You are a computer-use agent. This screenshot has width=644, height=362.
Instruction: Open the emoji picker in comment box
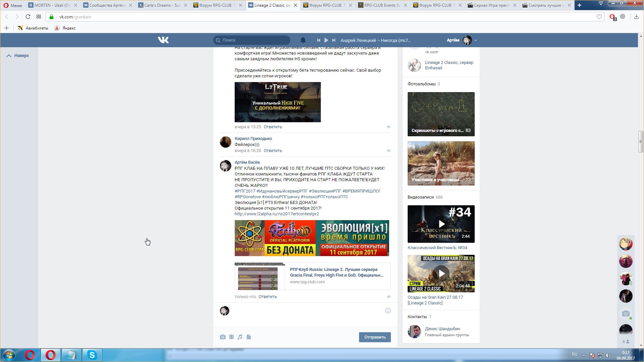point(388,311)
